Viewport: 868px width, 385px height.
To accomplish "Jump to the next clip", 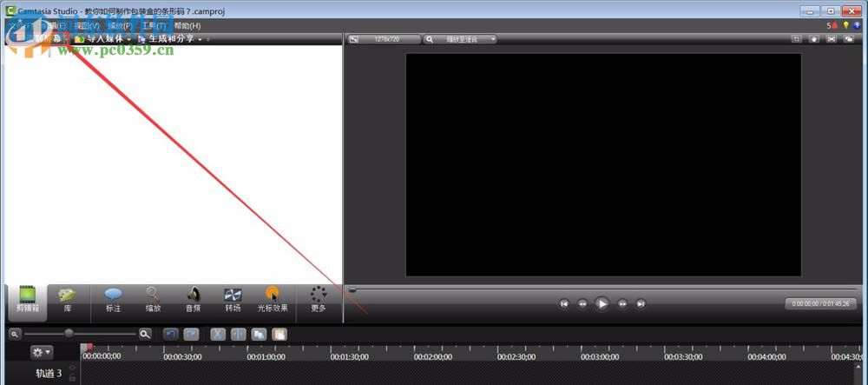I will pos(641,303).
